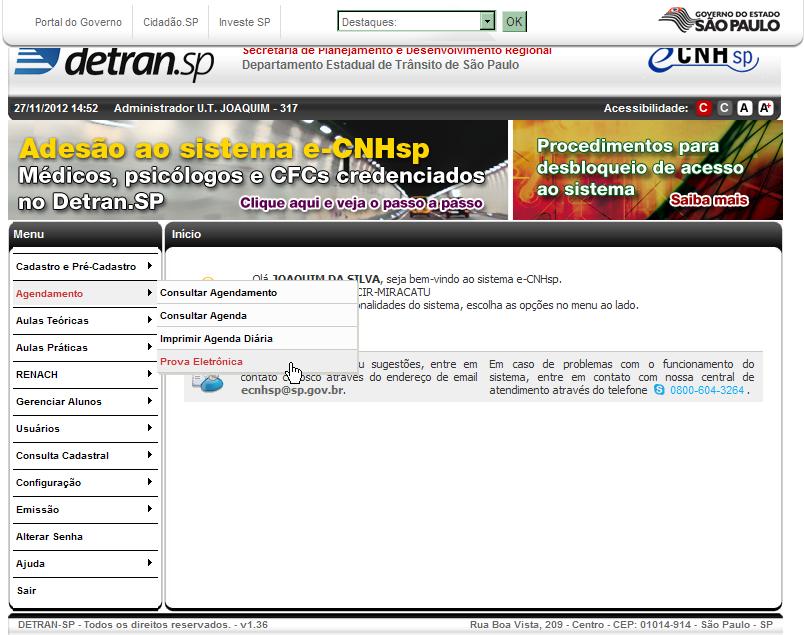
Task: Expand the Emissão submenu arrow
Action: 149,509
